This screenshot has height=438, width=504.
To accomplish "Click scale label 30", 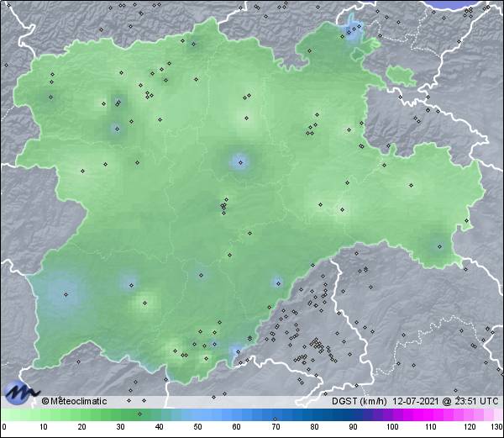I will click(120, 427).
